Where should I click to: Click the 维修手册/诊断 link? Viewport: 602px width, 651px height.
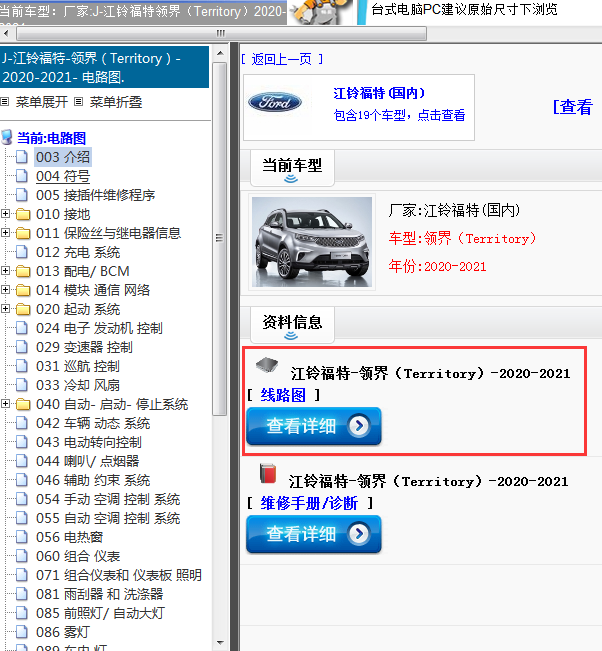309,504
